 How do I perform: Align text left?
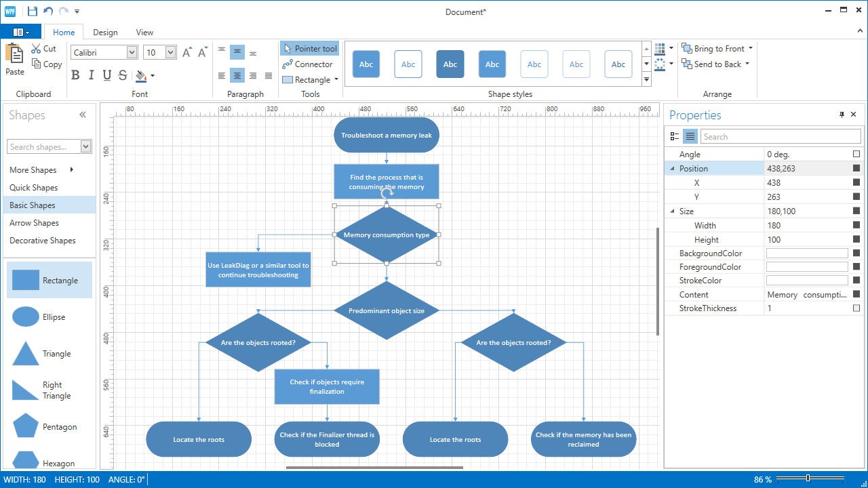[222, 75]
